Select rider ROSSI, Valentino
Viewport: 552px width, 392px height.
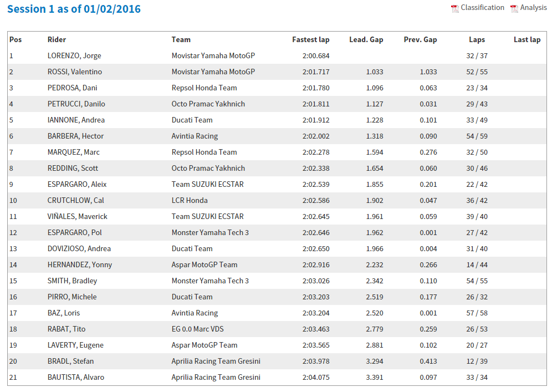pos(74,72)
